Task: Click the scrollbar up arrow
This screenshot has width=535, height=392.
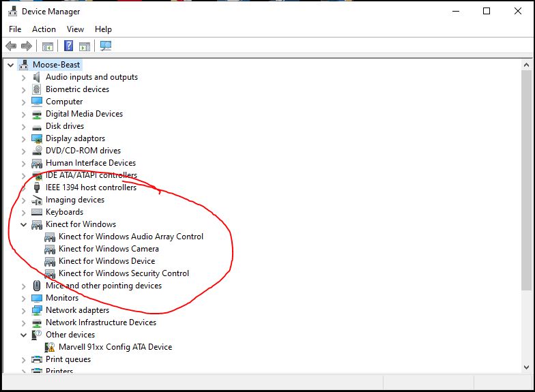Action: (527, 65)
